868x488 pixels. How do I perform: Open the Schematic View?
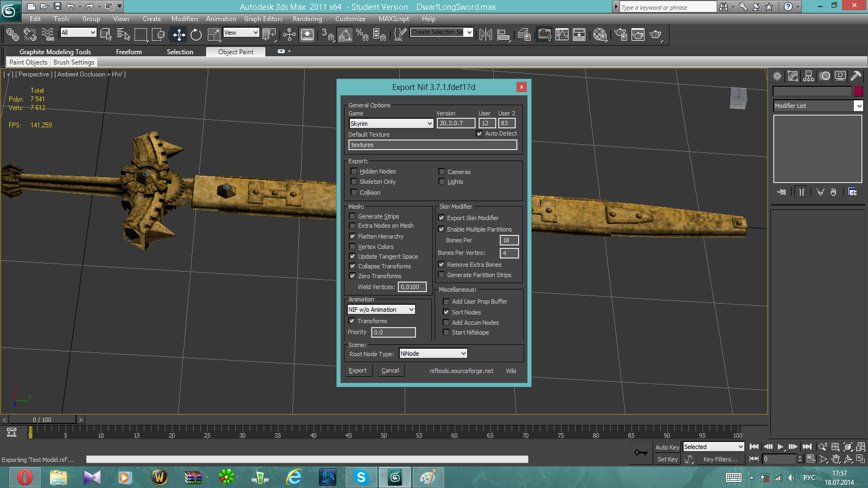click(x=579, y=35)
